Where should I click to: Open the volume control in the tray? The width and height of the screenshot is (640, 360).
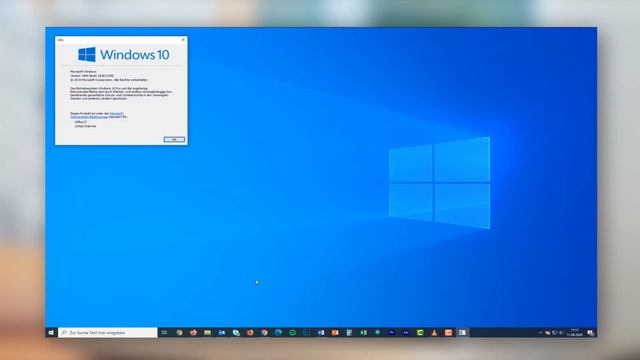pyautogui.click(x=561, y=333)
